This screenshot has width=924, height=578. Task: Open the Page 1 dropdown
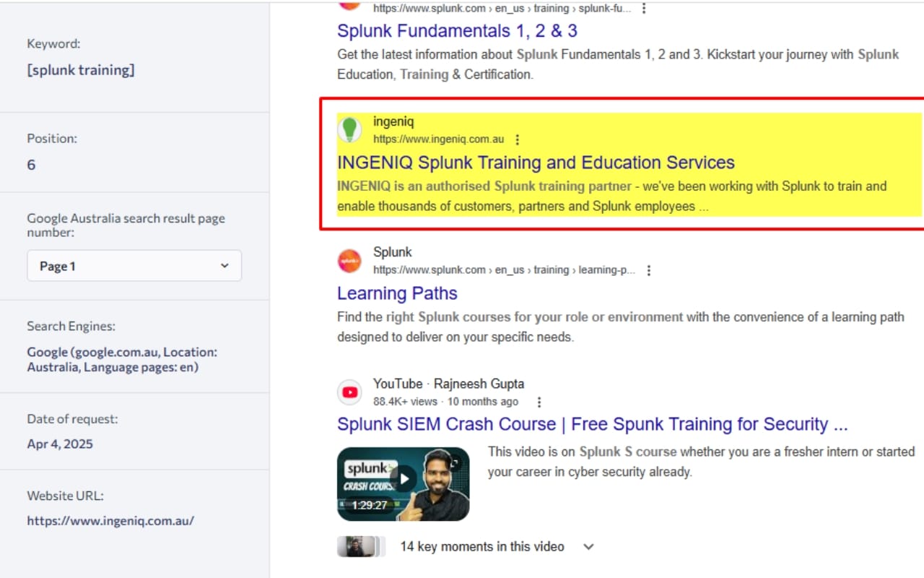click(x=134, y=266)
